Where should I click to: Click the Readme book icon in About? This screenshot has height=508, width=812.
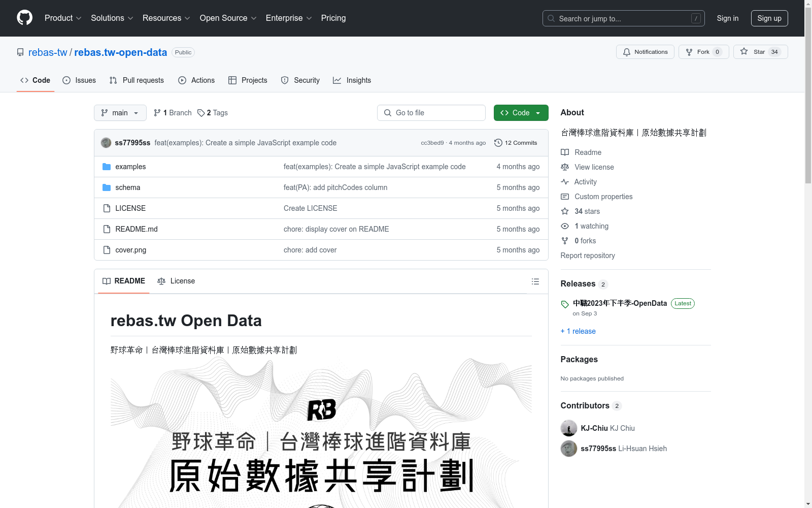565,152
